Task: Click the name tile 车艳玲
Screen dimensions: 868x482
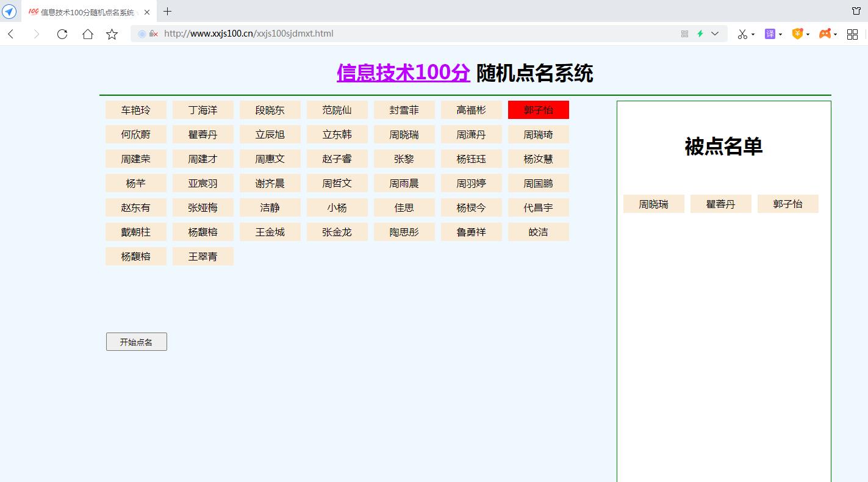Action: 136,110
